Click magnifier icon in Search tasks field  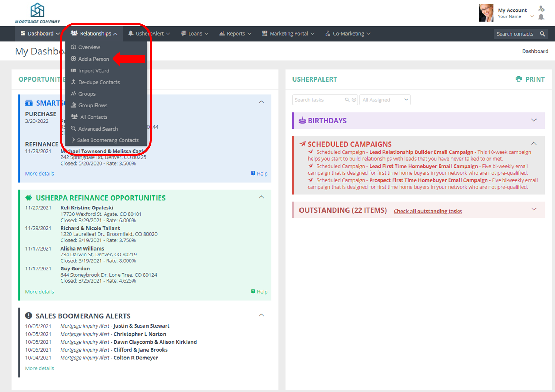click(347, 100)
